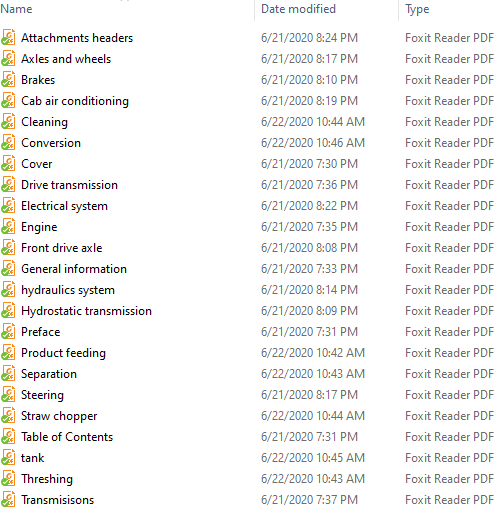Select the Product feeding file name
Viewport: 495px width, 526px height.
tap(63, 353)
